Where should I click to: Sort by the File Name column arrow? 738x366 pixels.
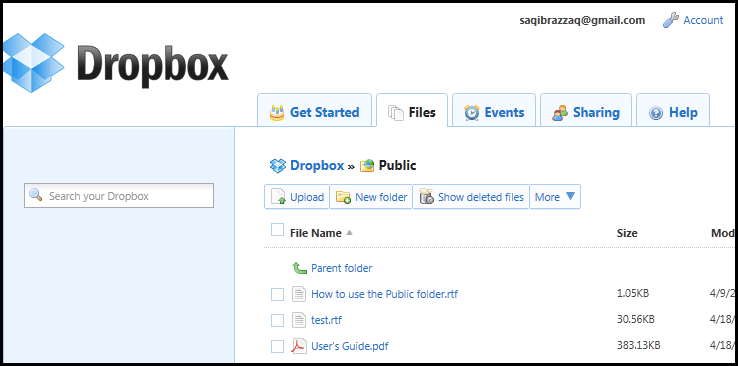point(349,232)
